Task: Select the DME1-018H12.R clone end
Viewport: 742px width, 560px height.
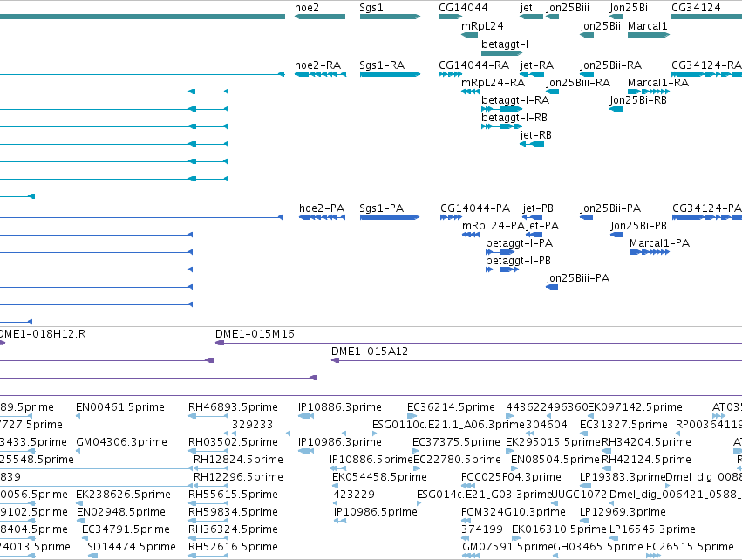Action: coord(3,343)
